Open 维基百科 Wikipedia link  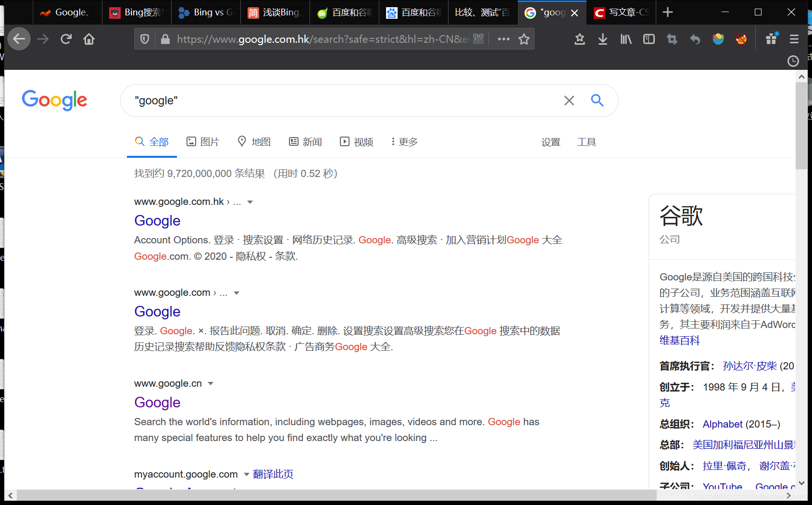click(x=679, y=341)
